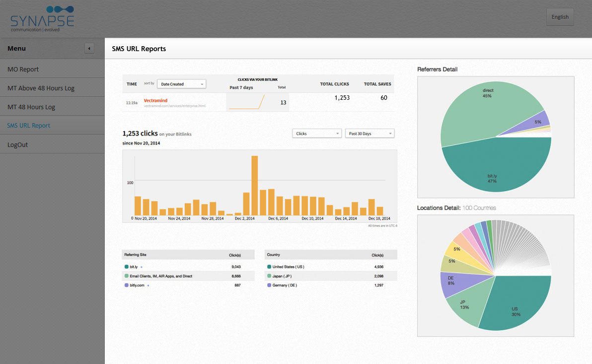Click the Past 7 days sparkline chart
Screen dimensions: 592x364
click(246, 102)
